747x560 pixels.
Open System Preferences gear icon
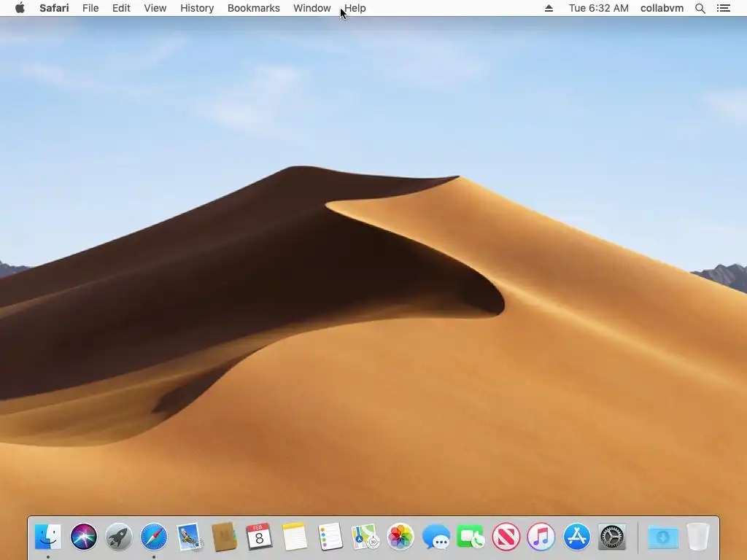tap(612, 537)
